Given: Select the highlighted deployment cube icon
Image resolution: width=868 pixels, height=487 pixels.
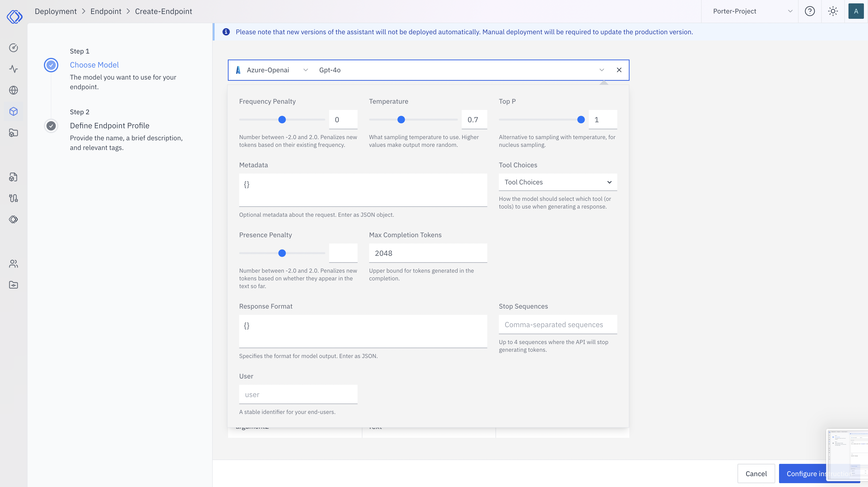Looking at the screenshot, I should (x=14, y=111).
